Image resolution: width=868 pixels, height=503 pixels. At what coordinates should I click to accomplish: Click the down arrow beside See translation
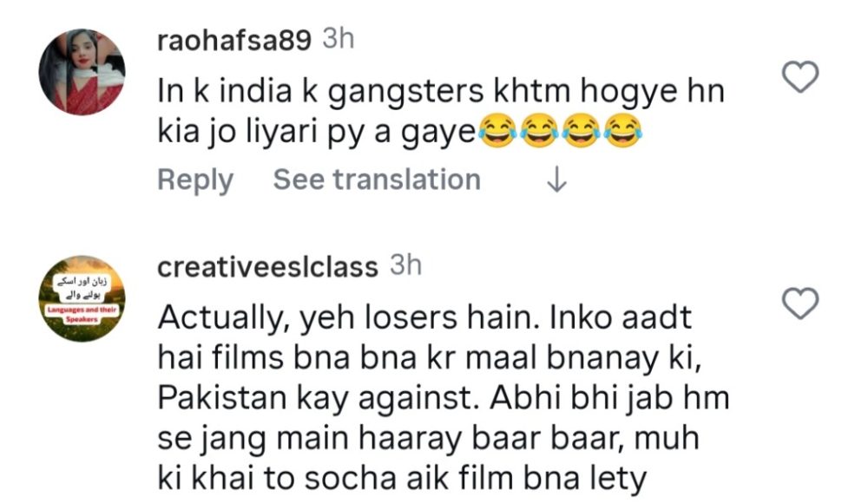click(557, 180)
